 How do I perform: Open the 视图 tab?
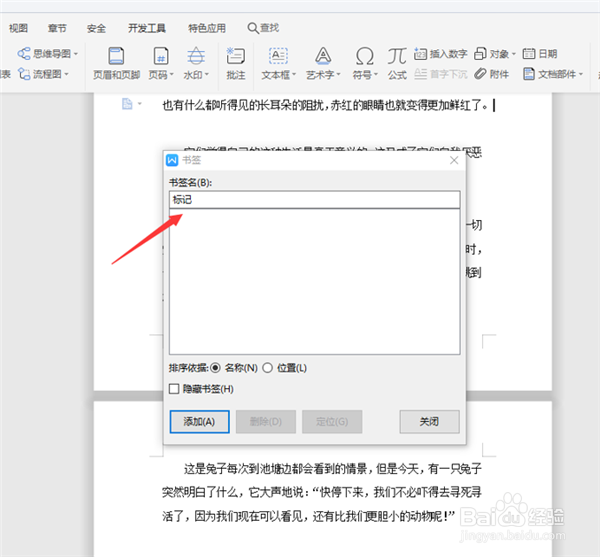(x=18, y=28)
